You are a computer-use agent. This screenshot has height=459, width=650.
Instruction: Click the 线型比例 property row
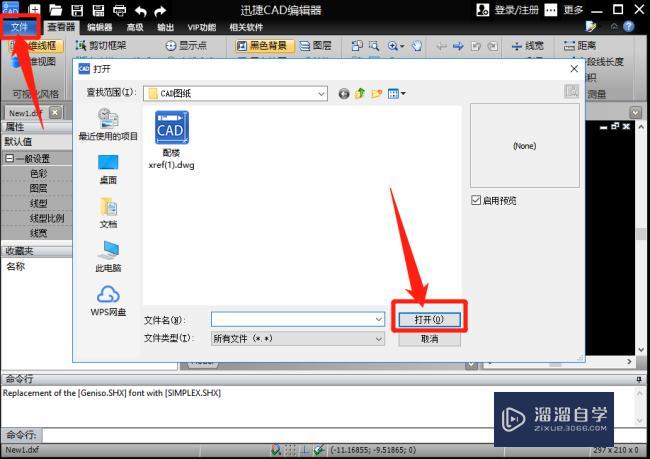click(x=36, y=218)
